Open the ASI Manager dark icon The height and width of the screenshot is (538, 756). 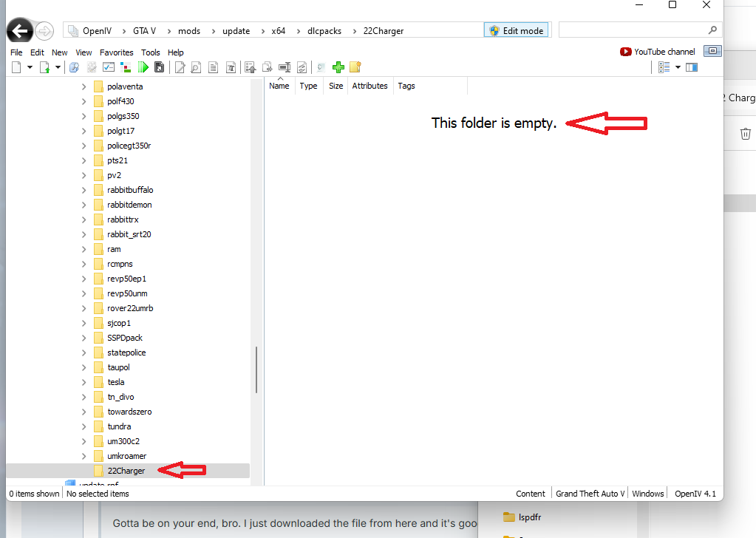coord(159,67)
